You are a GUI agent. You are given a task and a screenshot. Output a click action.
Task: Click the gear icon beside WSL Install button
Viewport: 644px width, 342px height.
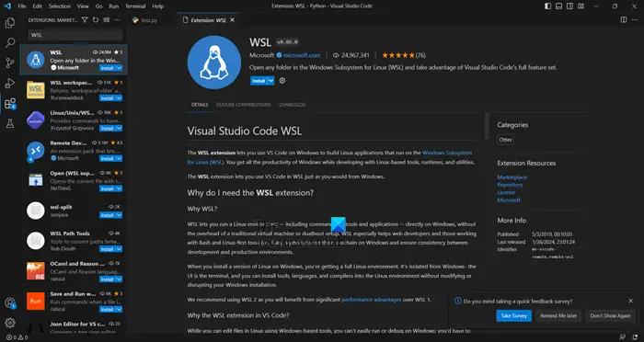coord(282,81)
